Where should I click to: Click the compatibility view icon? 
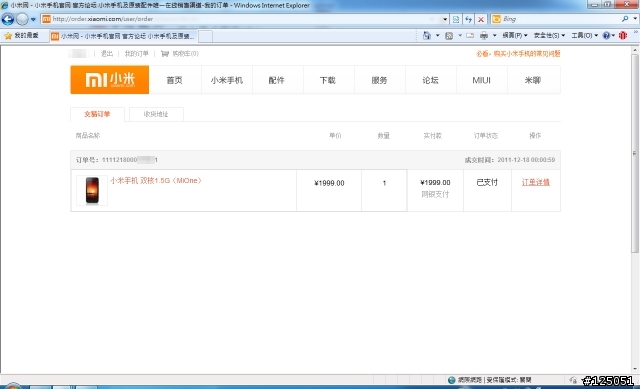(456, 19)
